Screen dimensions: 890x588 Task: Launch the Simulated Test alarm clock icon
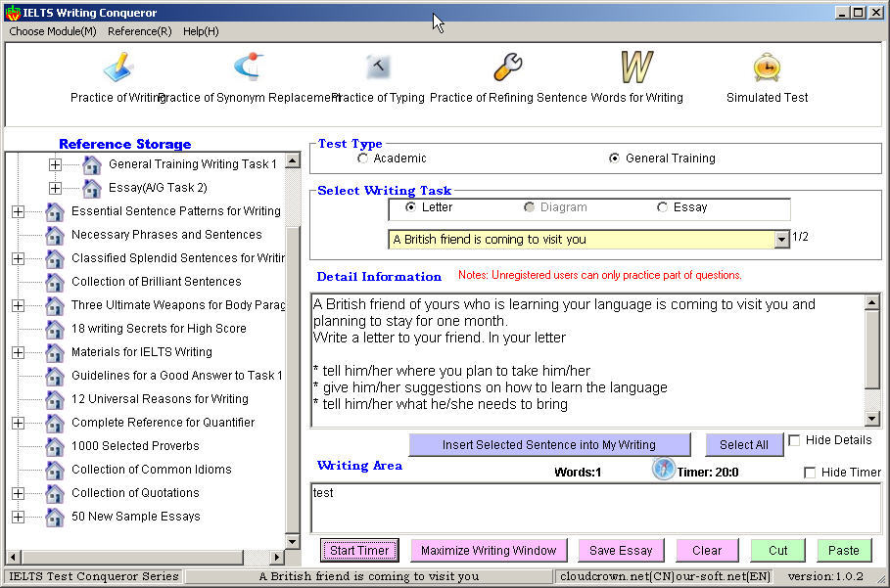[x=767, y=67]
